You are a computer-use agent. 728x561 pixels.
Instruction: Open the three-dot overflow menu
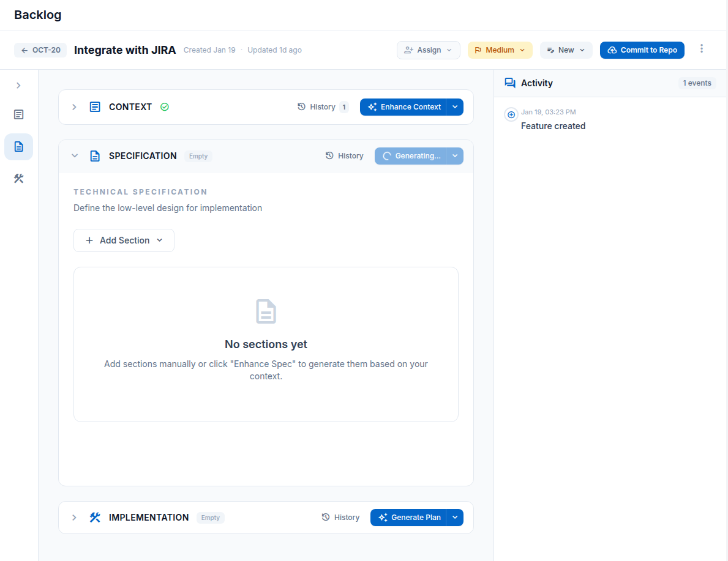pos(702,50)
